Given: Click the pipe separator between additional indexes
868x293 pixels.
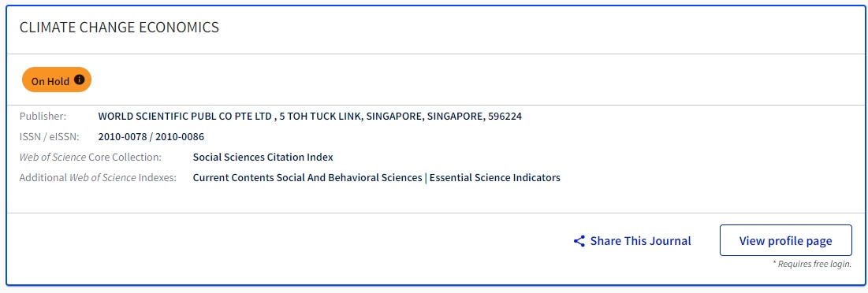Looking at the screenshot, I should tap(426, 177).
